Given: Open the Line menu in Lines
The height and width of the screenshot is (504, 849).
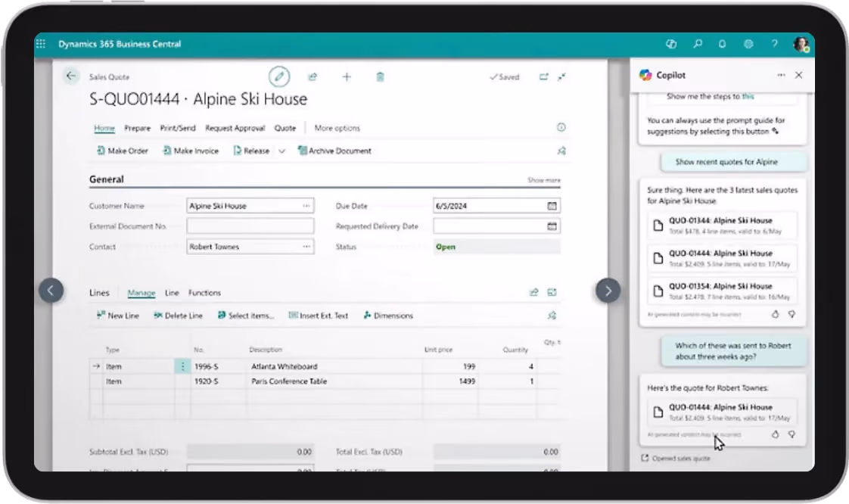Looking at the screenshot, I should (172, 293).
